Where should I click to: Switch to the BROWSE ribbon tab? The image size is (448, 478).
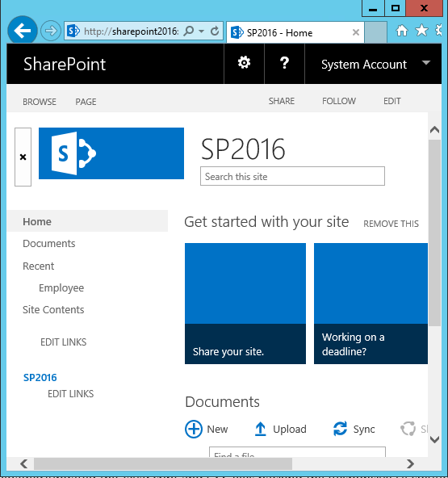coord(40,102)
